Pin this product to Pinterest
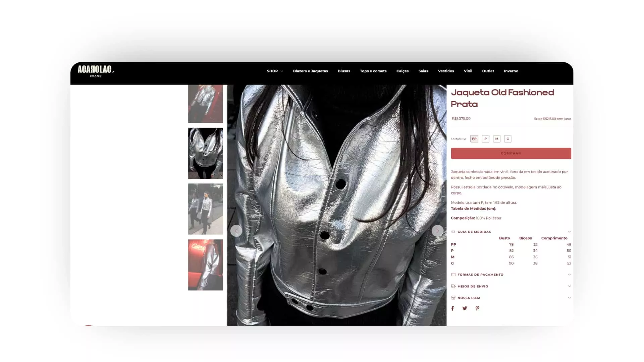The image size is (644, 362). coord(477,308)
